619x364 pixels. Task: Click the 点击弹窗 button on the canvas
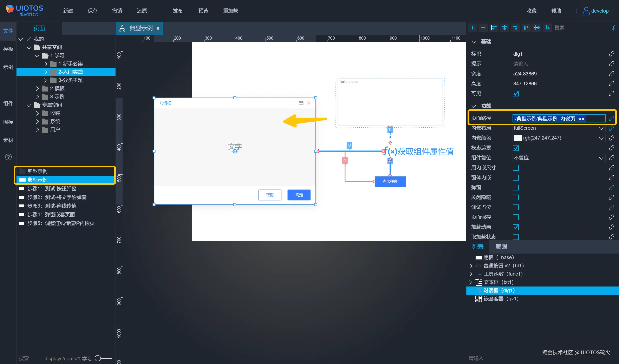click(390, 181)
